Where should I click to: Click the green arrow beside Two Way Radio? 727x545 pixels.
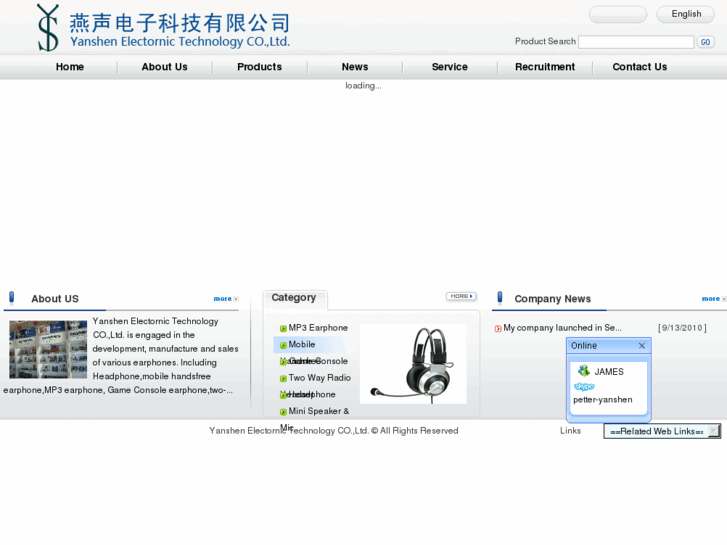coord(283,378)
